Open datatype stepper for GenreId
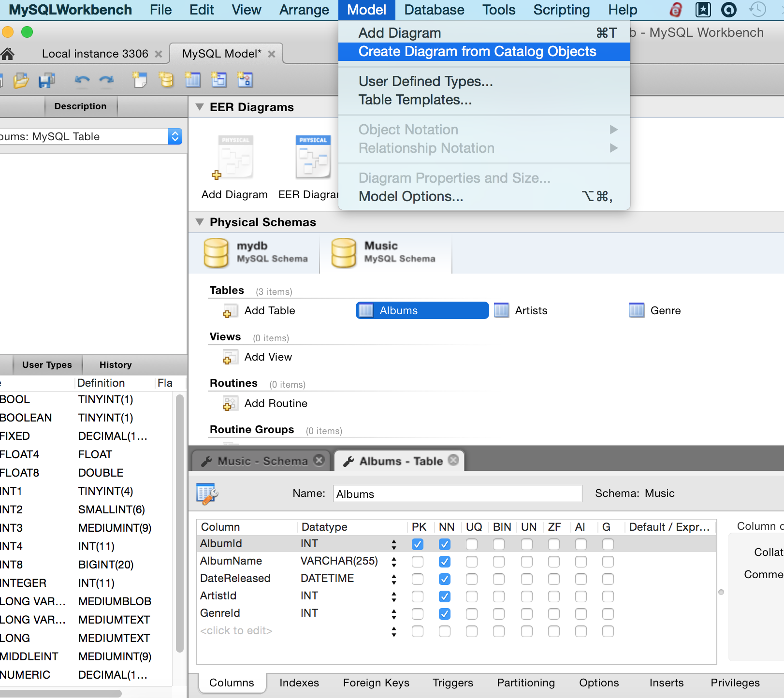Viewport: 784px width, 698px height. point(394,614)
